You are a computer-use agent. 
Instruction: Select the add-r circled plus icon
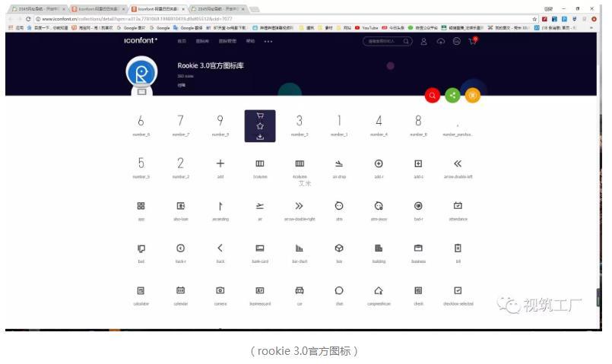[x=379, y=163]
